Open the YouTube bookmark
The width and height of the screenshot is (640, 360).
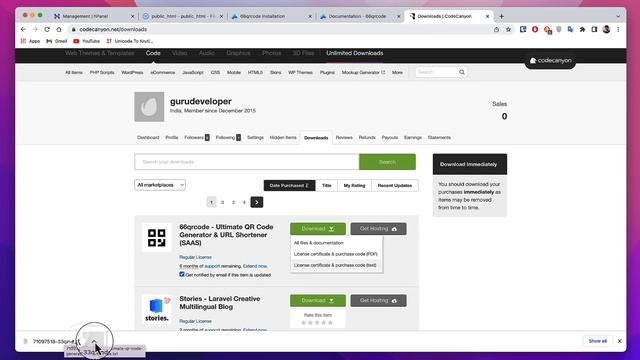[x=87, y=41]
